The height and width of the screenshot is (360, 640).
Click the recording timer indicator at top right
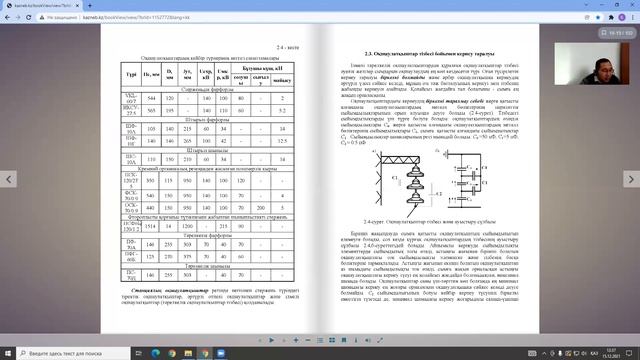[617, 33]
